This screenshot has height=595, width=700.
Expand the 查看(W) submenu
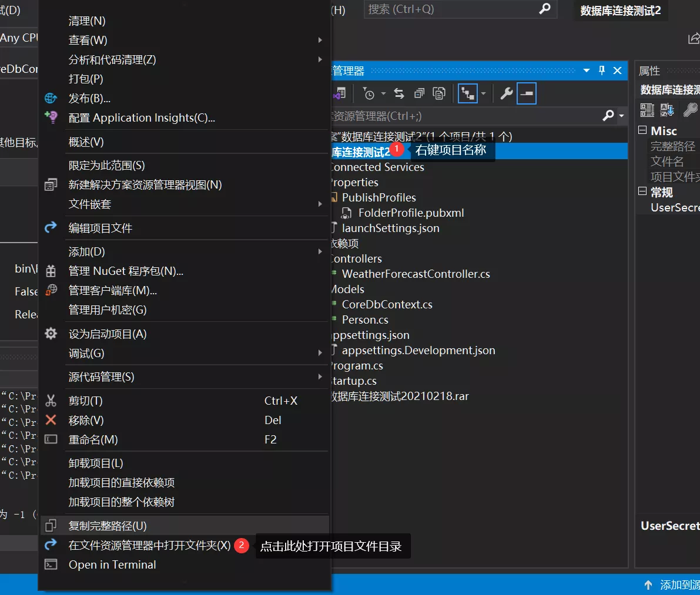coord(320,40)
